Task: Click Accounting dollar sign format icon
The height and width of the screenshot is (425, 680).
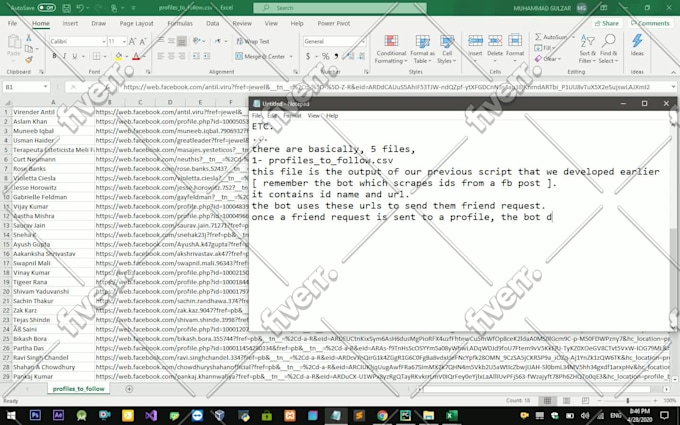Action: [x=308, y=56]
